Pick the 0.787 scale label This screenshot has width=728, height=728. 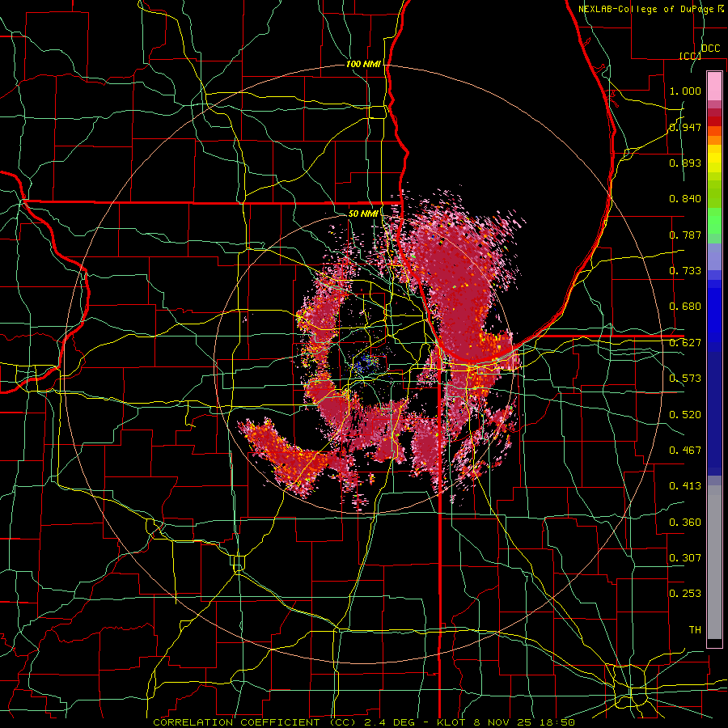(x=685, y=235)
